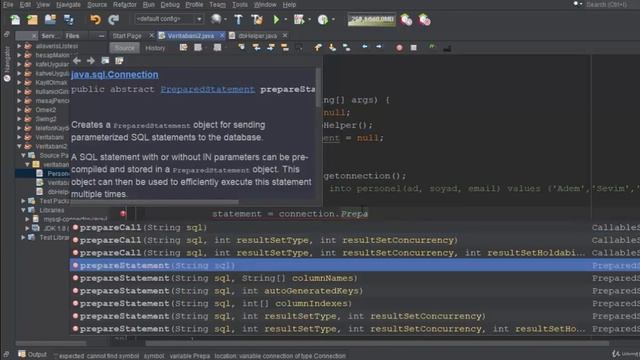640x360 pixels.
Task: Click the Build Project hammer icon
Action: point(238,20)
